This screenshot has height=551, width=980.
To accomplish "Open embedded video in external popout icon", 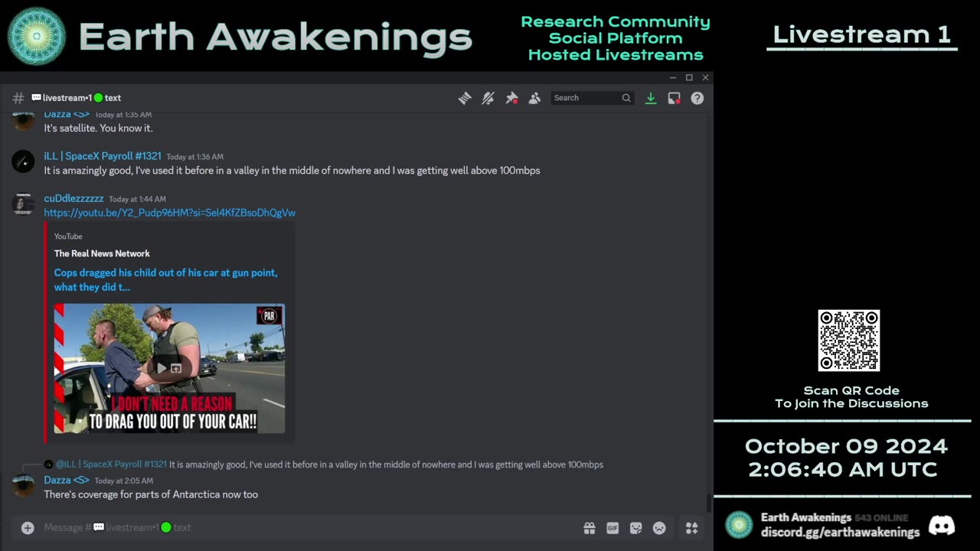I will click(x=176, y=368).
